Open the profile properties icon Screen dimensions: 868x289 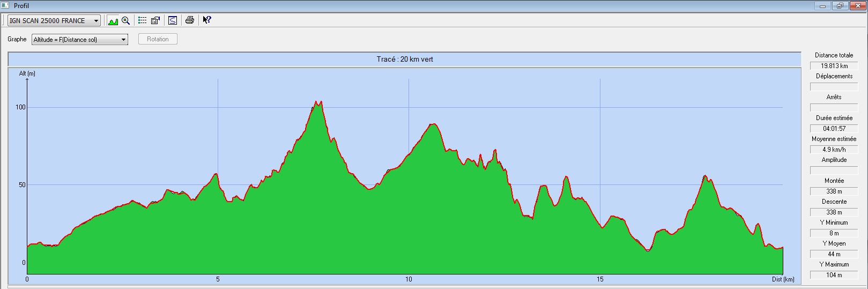coord(155,20)
